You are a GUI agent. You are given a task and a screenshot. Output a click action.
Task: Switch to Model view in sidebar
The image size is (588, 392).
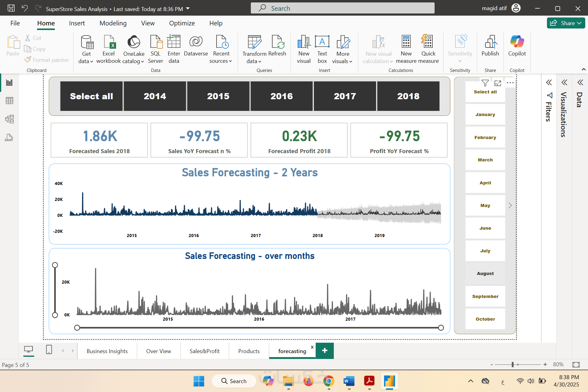pyautogui.click(x=9, y=119)
